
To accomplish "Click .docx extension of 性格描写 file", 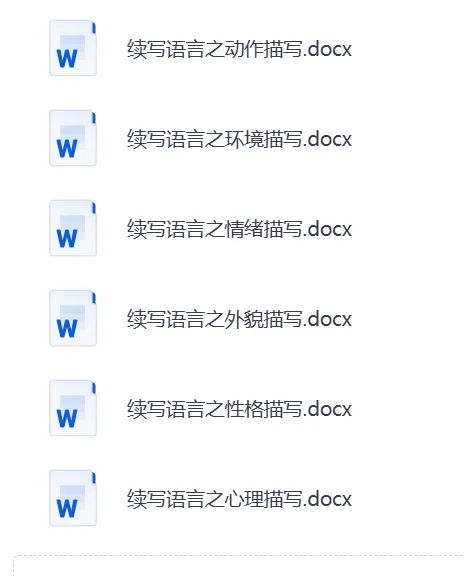I will click(327, 409).
